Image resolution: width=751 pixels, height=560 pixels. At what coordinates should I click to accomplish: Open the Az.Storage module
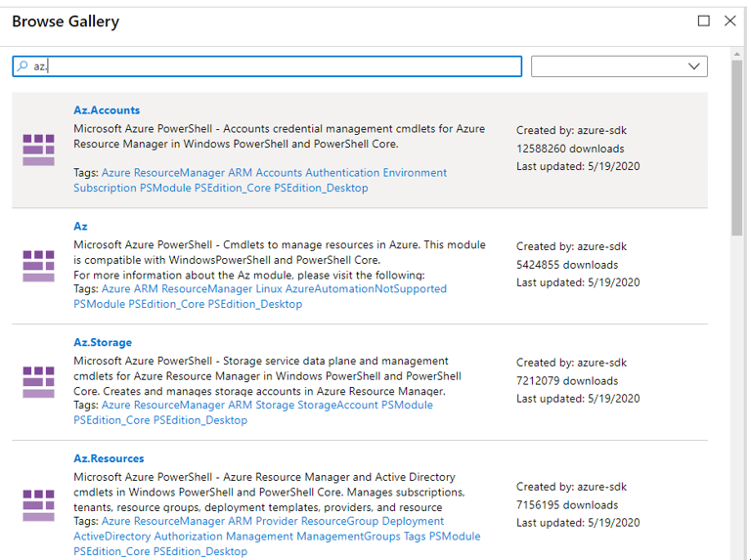[x=103, y=342]
